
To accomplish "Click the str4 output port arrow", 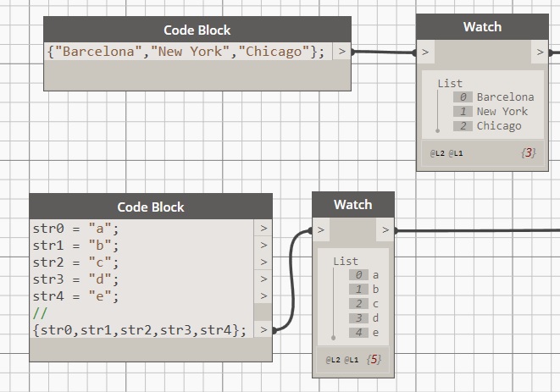I will [x=263, y=296].
